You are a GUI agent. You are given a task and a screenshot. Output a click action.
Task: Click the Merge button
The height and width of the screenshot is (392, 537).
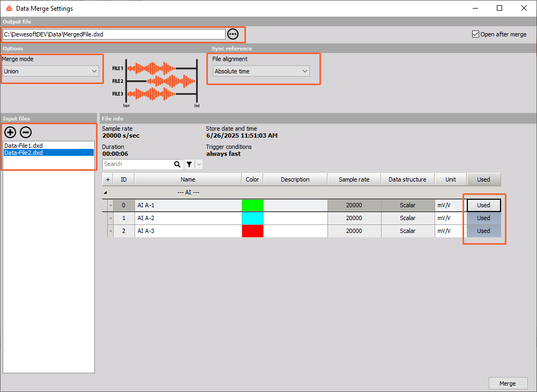point(508,383)
